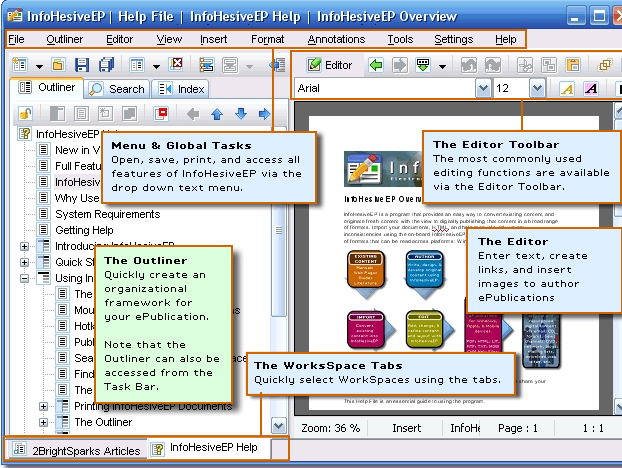
Task: Expand The Outliner tree node
Action: pos(44,422)
